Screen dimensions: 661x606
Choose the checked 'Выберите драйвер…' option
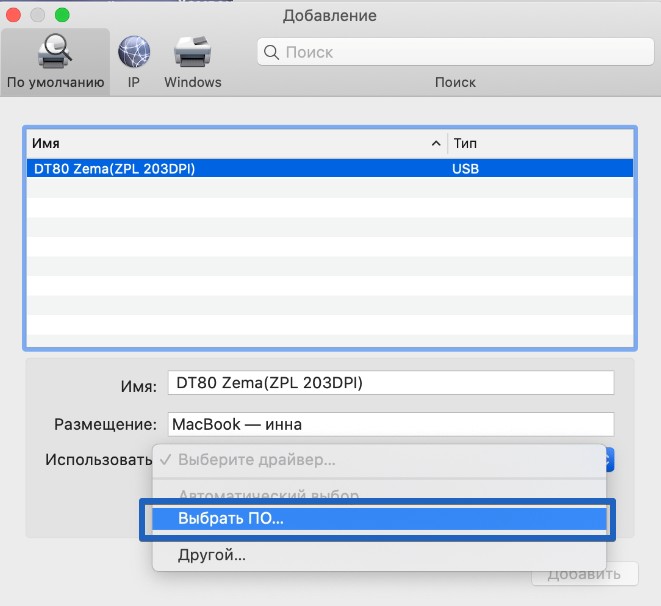tap(256, 460)
